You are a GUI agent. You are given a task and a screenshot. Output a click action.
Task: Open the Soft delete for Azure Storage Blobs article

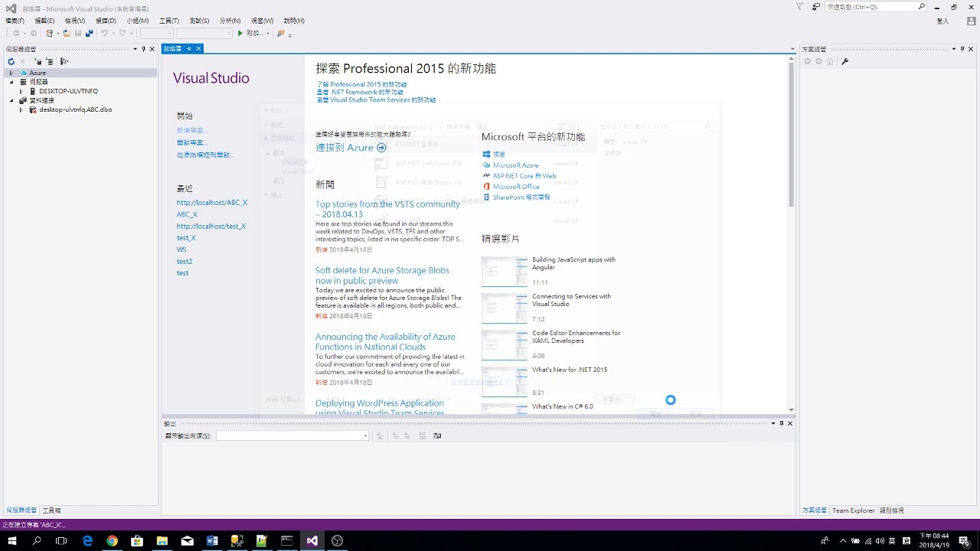(382, 275)
